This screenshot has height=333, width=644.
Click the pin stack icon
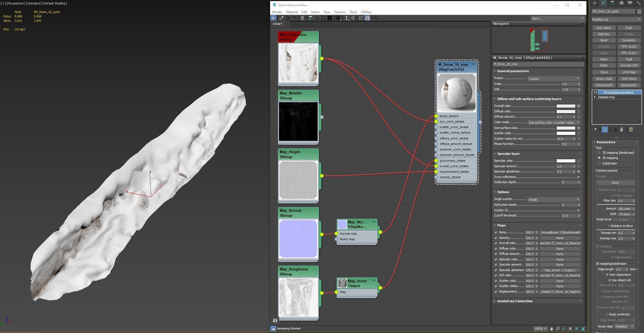point(595,129)
